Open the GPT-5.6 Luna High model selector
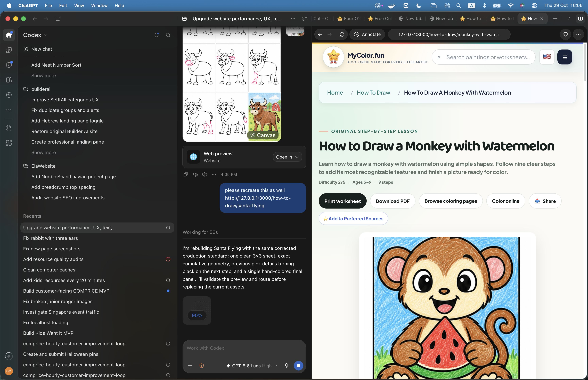This screenshot has height=380, width=588. point(252,366)
